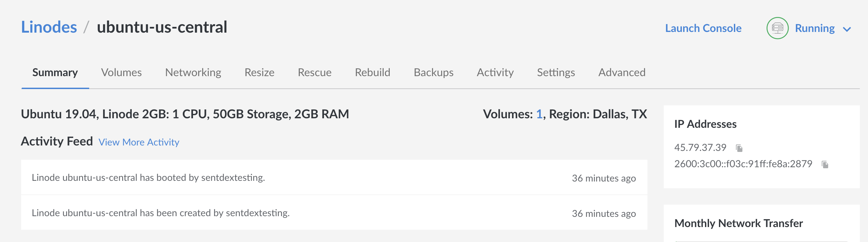The image size is (868, 242).
Task: Select the Summary tab
Action: coord(55,72)
